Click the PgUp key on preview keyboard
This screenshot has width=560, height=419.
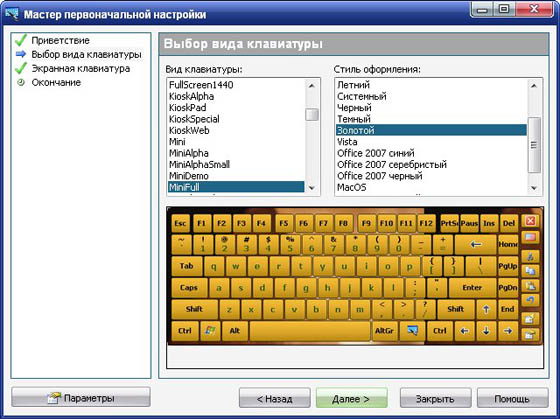click(508, 266)
